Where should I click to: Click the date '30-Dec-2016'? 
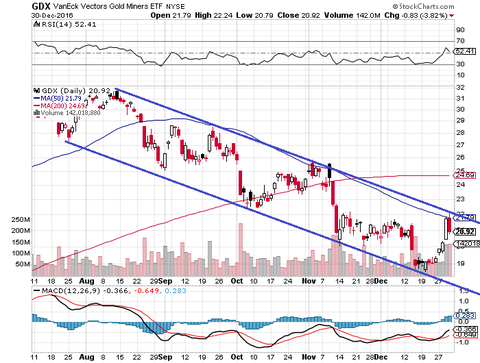click(52, 16)
